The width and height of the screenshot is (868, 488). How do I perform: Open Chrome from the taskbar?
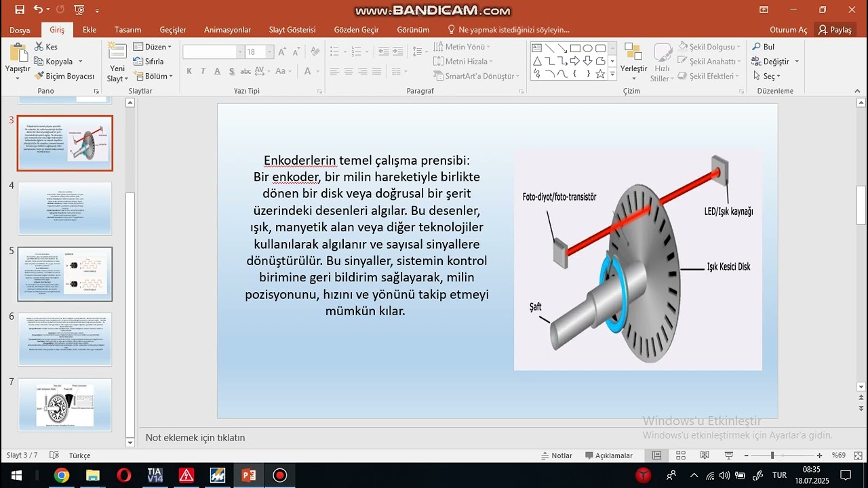point(62,475)
